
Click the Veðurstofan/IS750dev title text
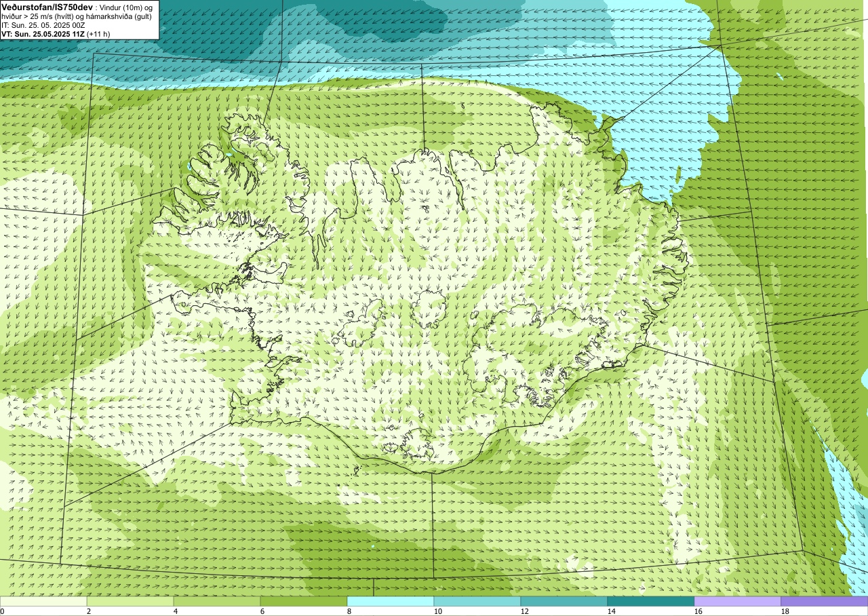pos(47,6)
